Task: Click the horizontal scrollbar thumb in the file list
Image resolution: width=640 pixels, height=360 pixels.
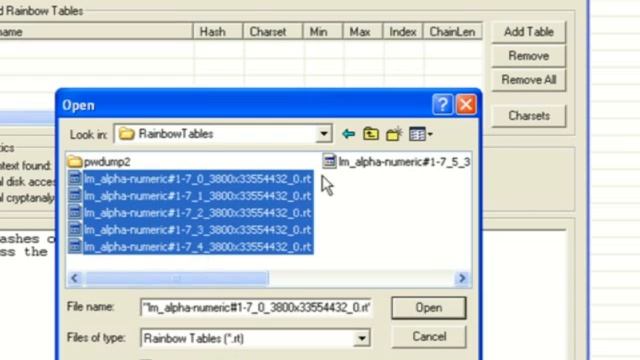Action: point(176,278)
